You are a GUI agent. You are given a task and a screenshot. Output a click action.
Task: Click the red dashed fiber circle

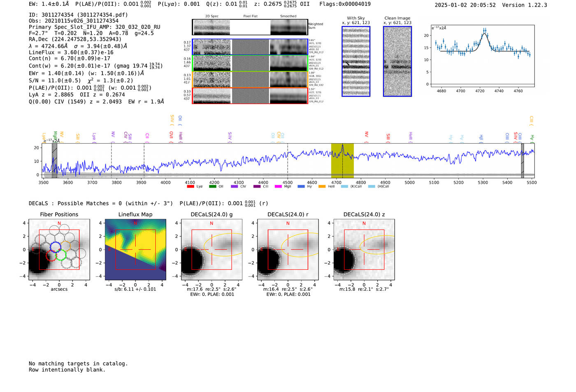tap(51, 255)
